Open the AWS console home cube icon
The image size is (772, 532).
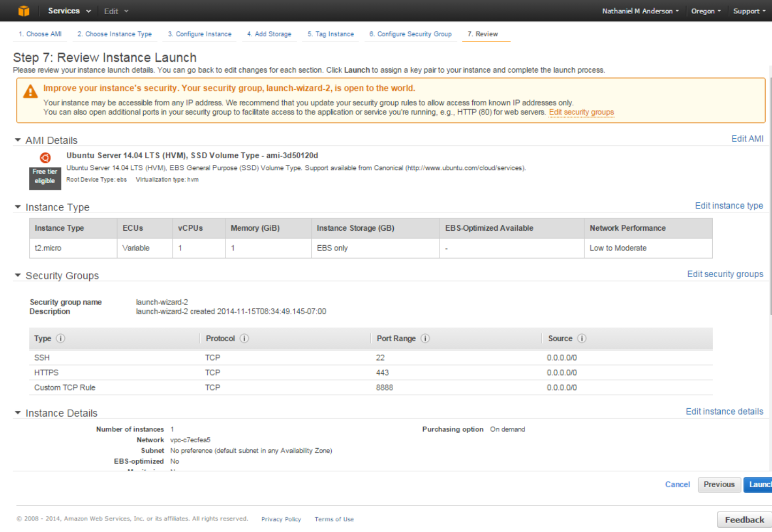tap(24, 11)
